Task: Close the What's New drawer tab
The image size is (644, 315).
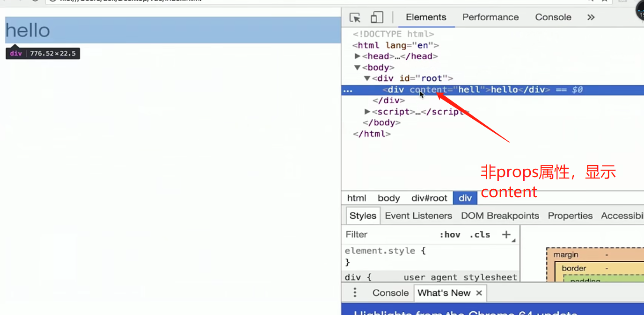Action: coord(479,293)
